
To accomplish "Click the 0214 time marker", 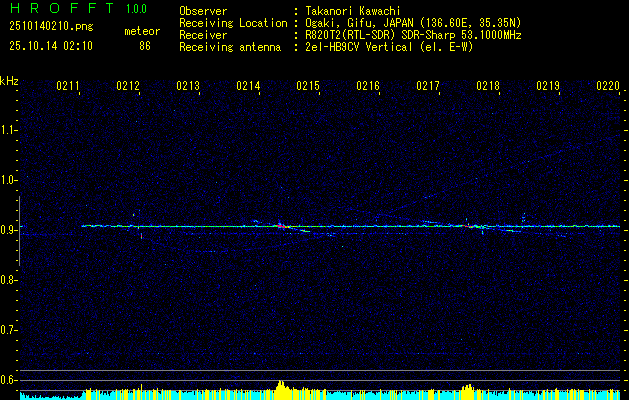I will [x=248, y=85].
